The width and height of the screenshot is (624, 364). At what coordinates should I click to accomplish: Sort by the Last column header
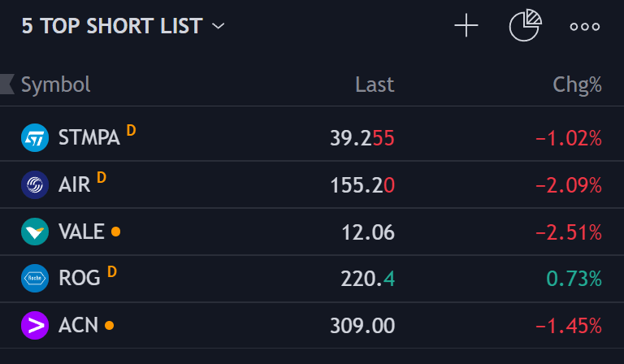(x=375, y=84)
